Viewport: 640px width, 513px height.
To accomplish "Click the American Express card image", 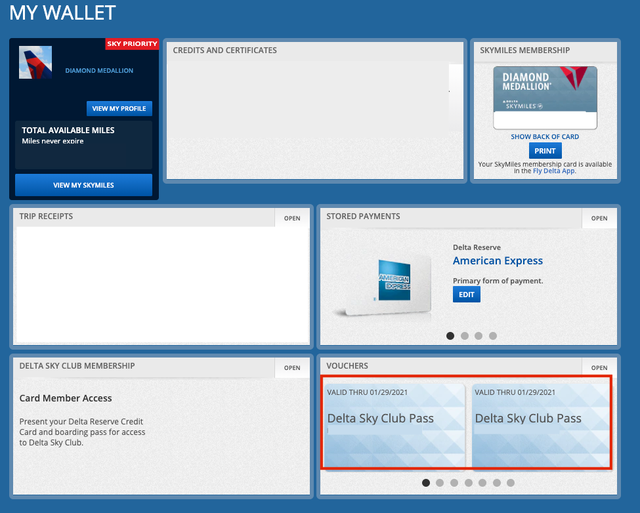I will [x=384, y=286].
